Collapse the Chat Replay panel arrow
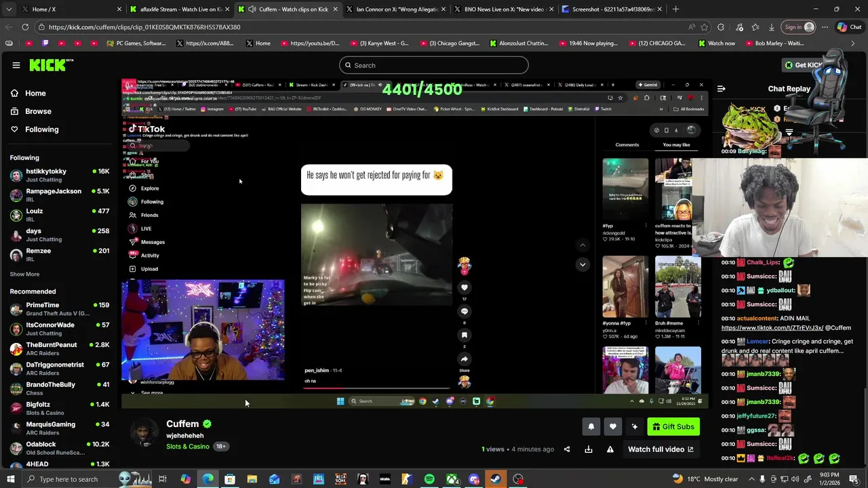The image size is (868, 488). 721,89
